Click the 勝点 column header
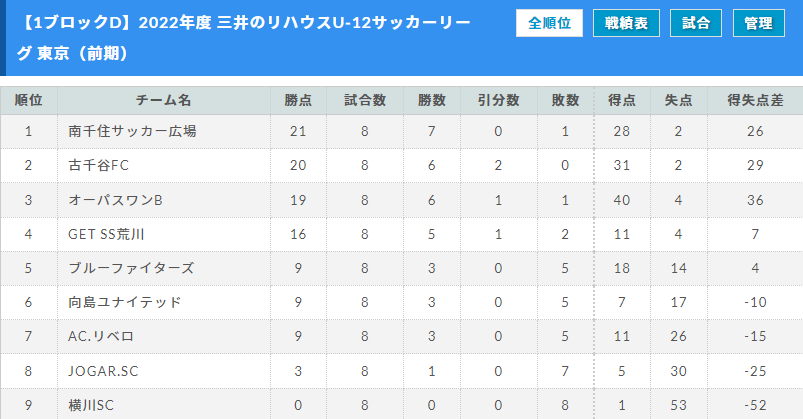 click(299, 100)
